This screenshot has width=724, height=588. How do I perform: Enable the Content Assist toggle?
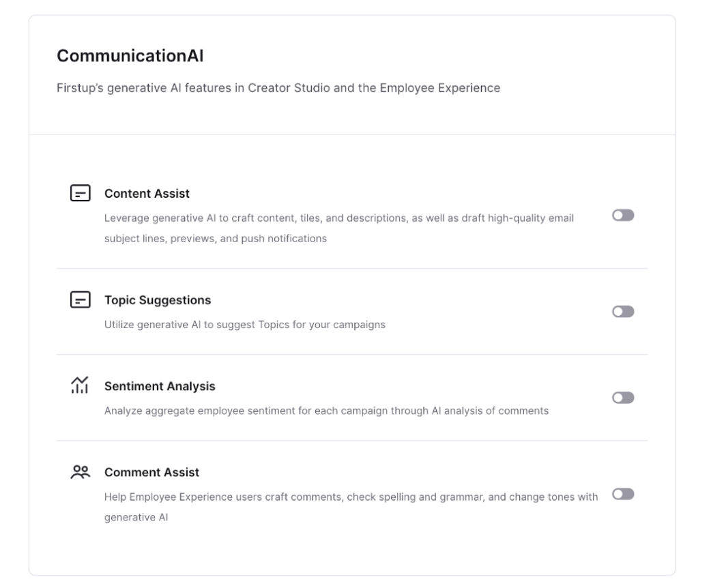pos(623,215)
